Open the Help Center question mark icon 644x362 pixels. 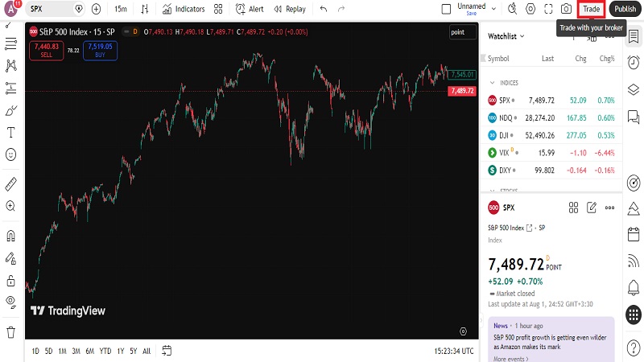(634, 348)
